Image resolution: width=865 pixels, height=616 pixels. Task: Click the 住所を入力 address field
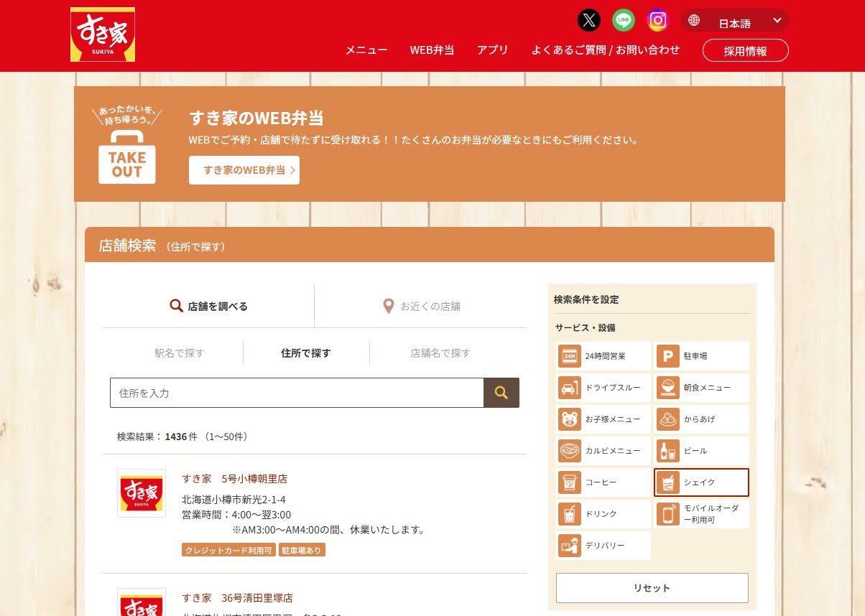(x=297, y=393)
